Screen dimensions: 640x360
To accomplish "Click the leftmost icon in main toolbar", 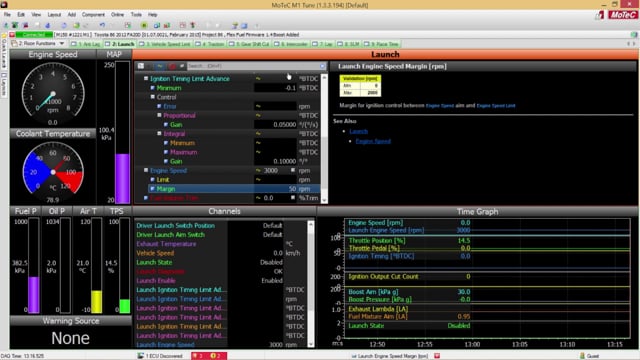I will point(6,25).
